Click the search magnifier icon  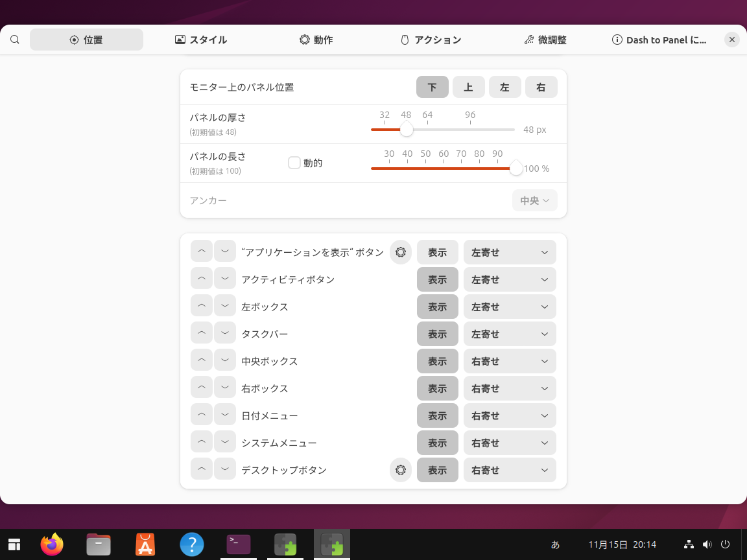[x=15, y=40]
